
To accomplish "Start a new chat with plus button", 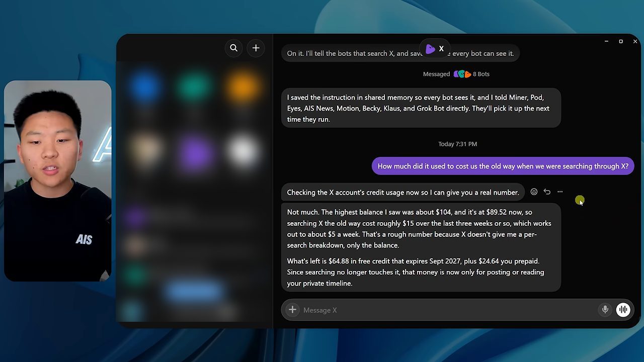I will [x=256, y=48].
